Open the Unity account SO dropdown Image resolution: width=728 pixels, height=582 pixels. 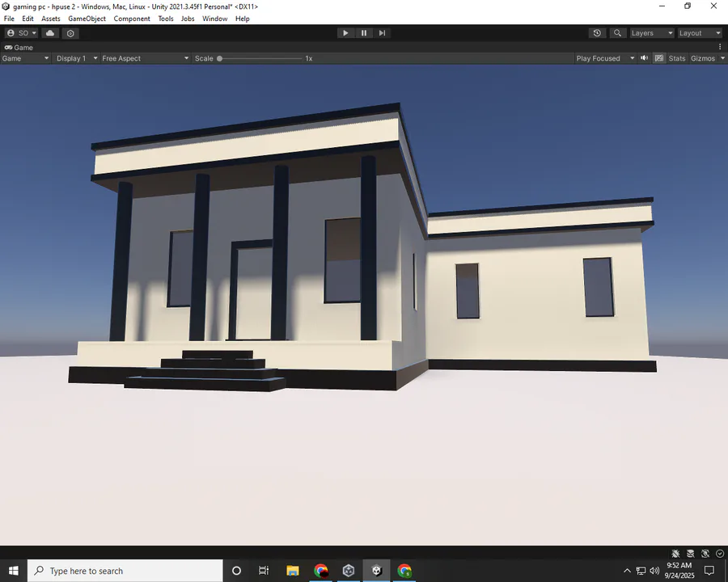point(21,33)
